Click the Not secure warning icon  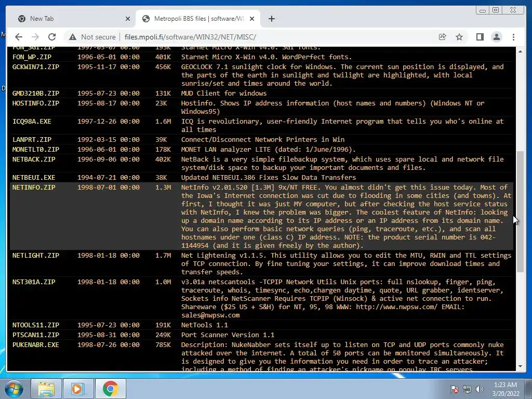pyautogui.click(x=73, y=37)
